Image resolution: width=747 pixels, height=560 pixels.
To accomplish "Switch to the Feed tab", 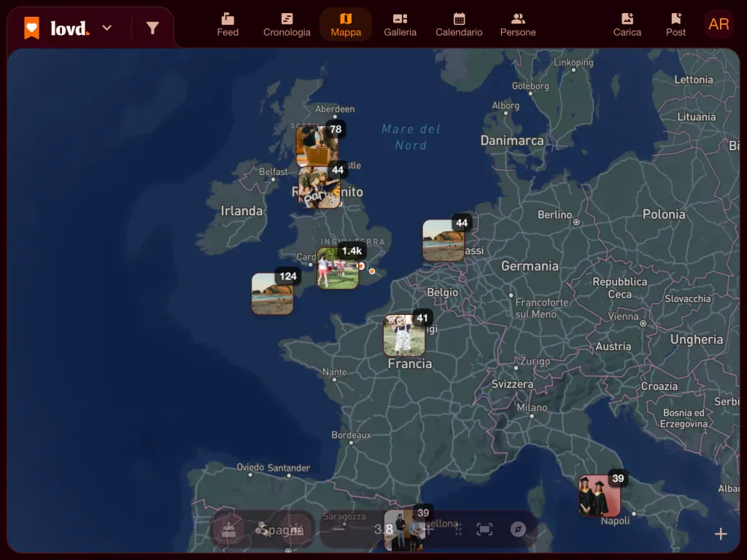I will click(228, 25).
